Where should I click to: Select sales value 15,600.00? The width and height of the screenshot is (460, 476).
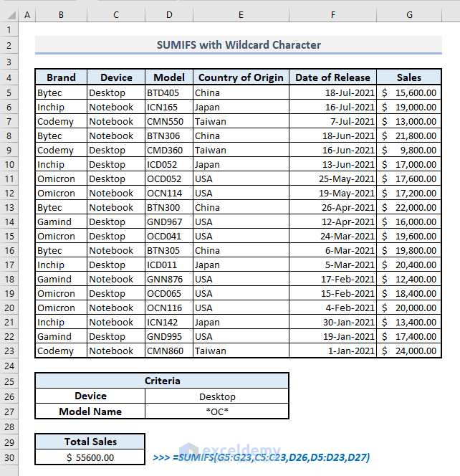coord(409,92)
